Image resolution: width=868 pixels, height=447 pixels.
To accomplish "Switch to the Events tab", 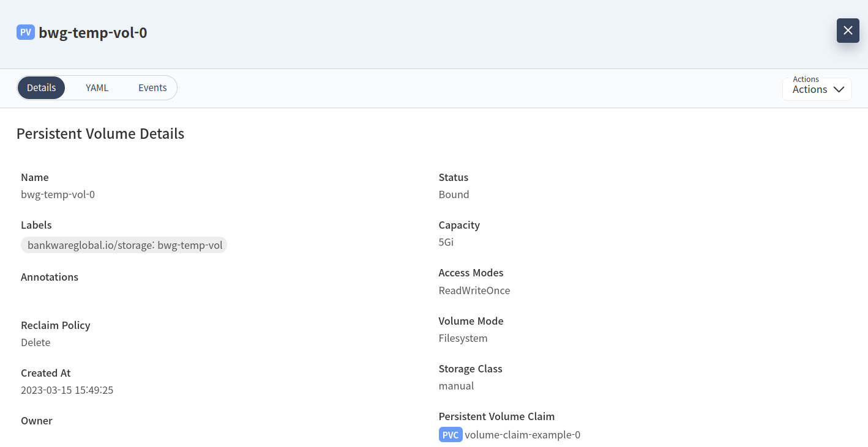I will (x=152, y=87).
